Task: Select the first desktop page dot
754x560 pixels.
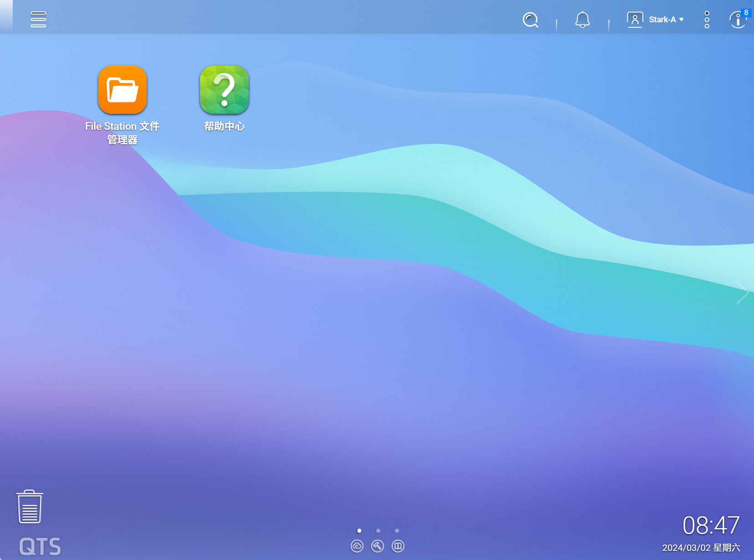Action: click(359, 530)
